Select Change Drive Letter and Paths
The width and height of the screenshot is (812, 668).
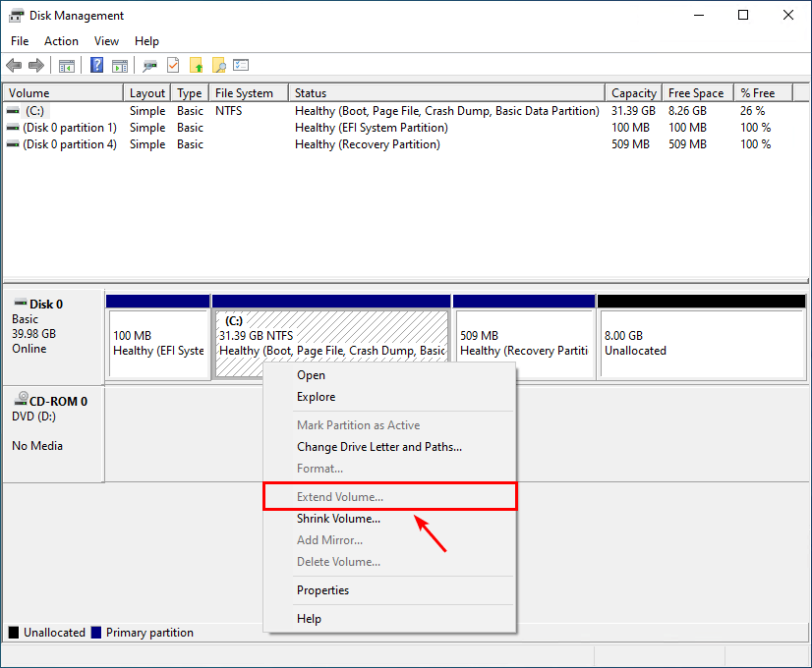coord(389,447)
